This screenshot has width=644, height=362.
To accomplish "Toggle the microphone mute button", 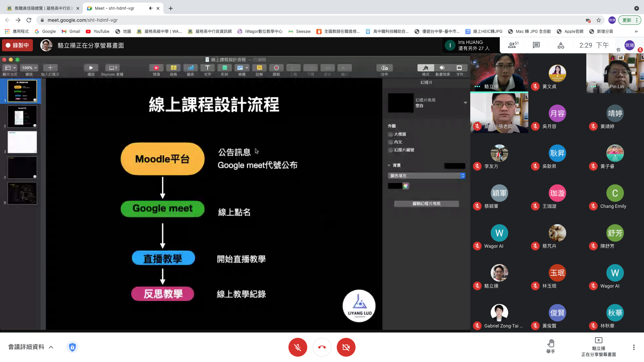I will pyautogui.click(x=298, y=347).
